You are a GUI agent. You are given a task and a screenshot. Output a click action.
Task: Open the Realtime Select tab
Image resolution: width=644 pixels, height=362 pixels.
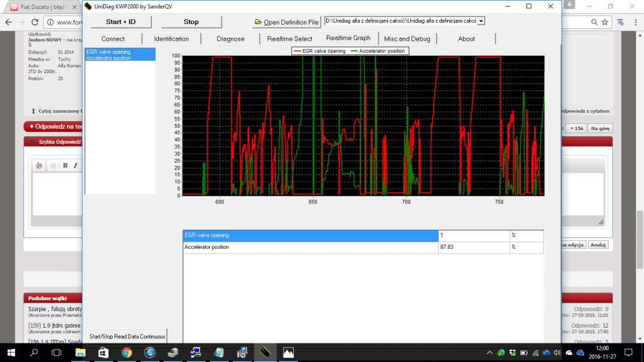[290, 39]
